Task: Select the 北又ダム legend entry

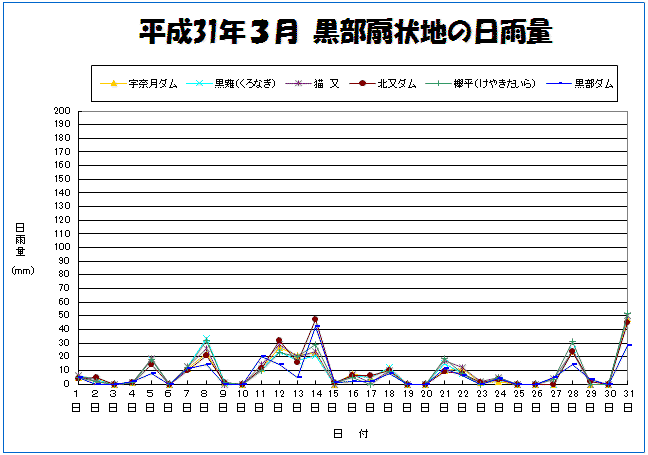Action: point(383,84)
